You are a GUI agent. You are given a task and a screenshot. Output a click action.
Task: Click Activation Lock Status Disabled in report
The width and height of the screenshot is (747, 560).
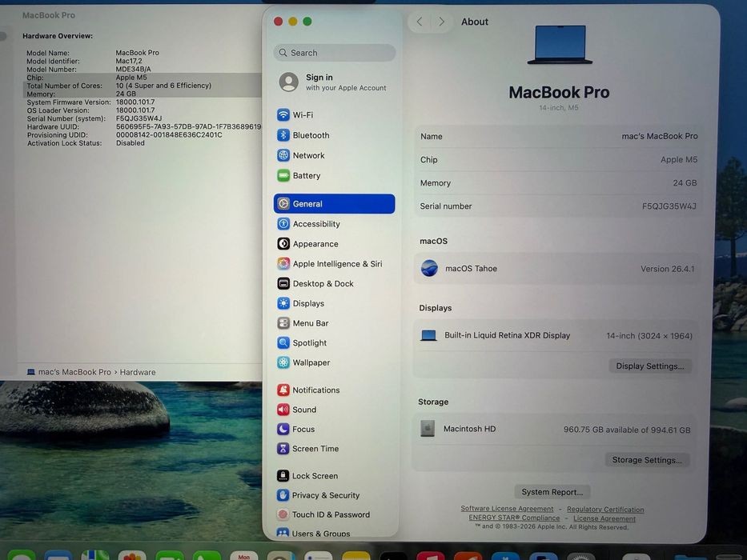(x=130, y=143)
